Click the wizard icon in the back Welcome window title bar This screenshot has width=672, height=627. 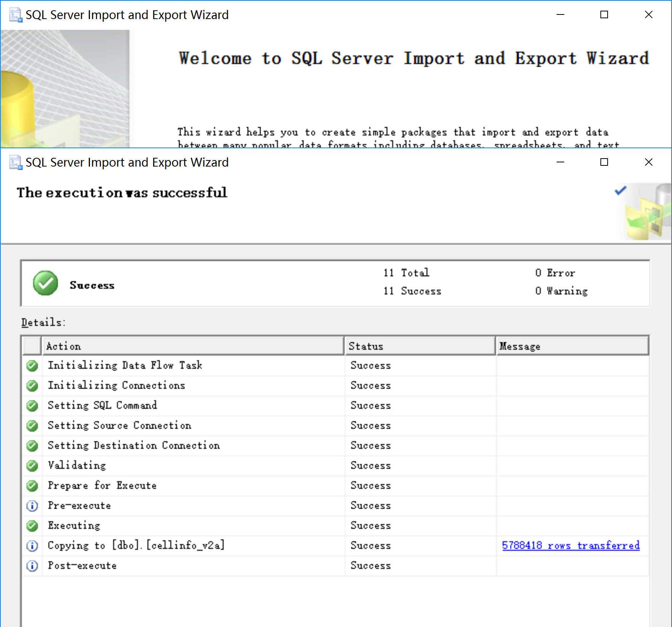tap(16, 15)
